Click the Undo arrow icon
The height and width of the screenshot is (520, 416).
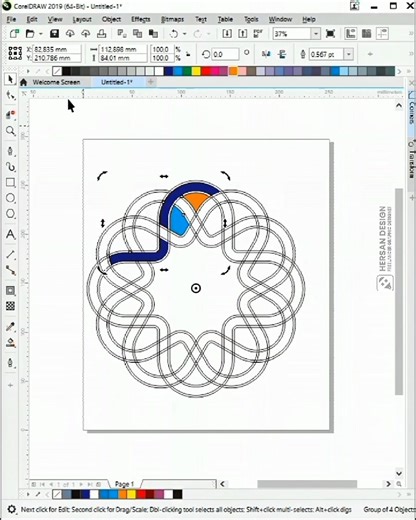(x=174, y=34)
